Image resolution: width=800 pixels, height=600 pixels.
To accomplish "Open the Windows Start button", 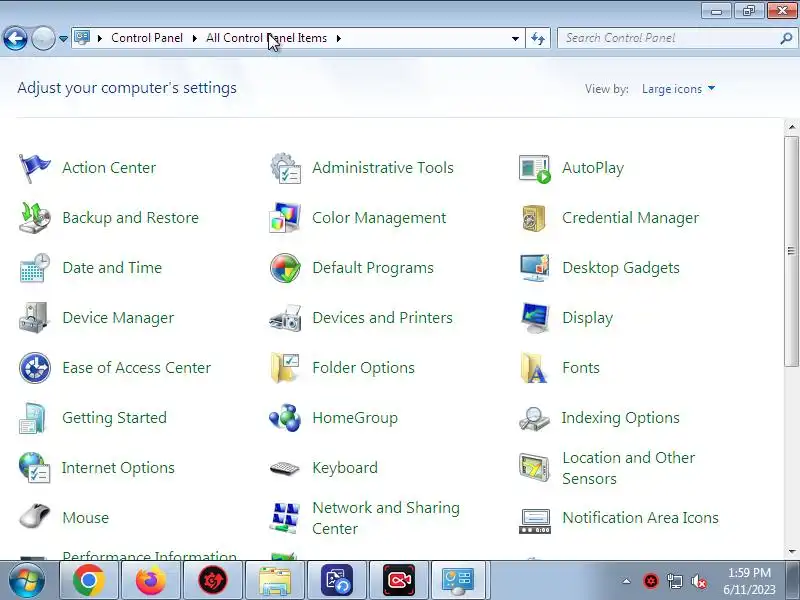I will 27,580.
